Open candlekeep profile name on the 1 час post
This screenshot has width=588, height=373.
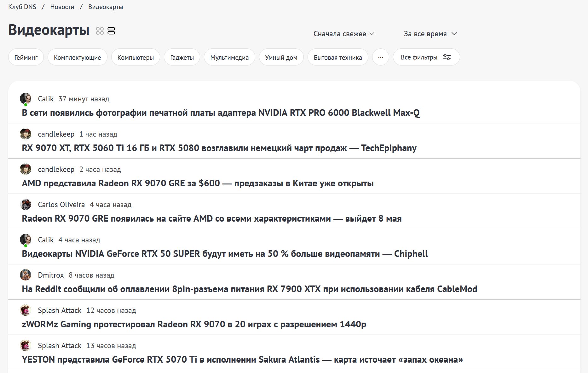56,134
